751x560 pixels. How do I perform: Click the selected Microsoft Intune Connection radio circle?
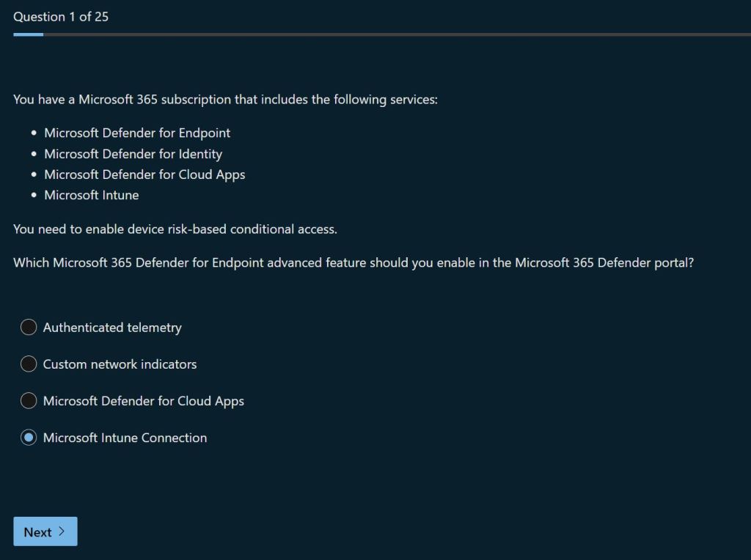coord(29,438)
